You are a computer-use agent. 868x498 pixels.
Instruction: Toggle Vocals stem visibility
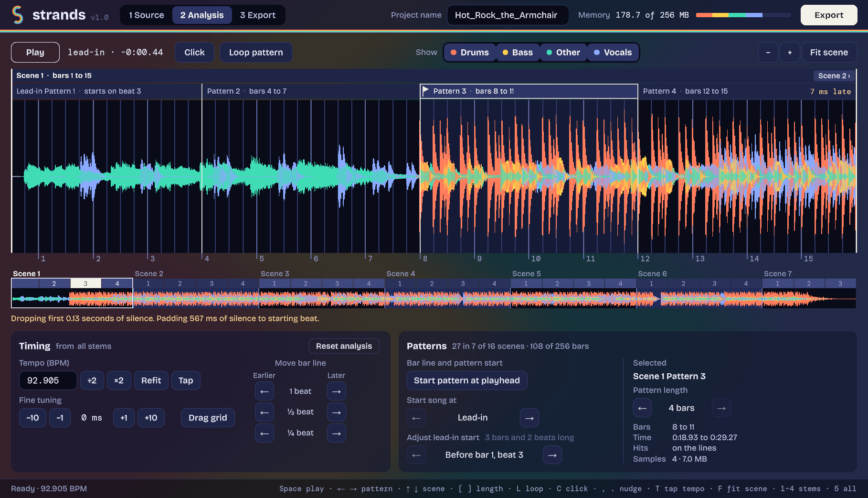click(x=613, y=53)
